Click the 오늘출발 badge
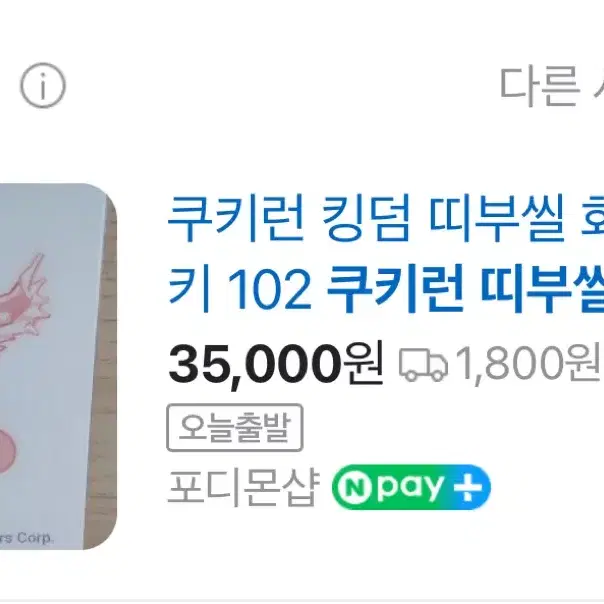 click(x=235, y=427)
